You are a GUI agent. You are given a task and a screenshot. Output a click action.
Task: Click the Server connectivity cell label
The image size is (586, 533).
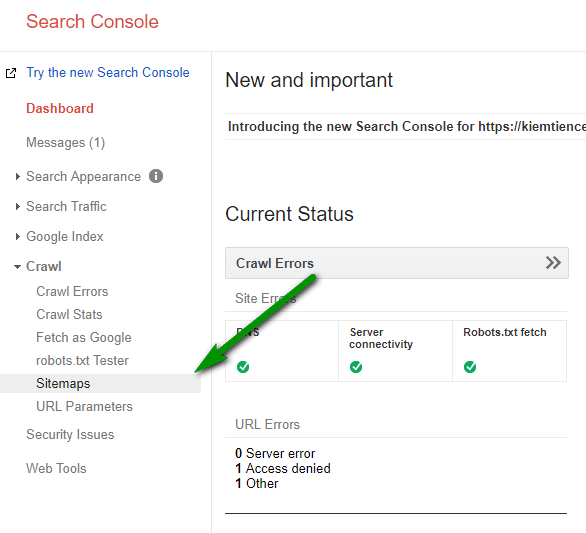(x=381, y=338)
